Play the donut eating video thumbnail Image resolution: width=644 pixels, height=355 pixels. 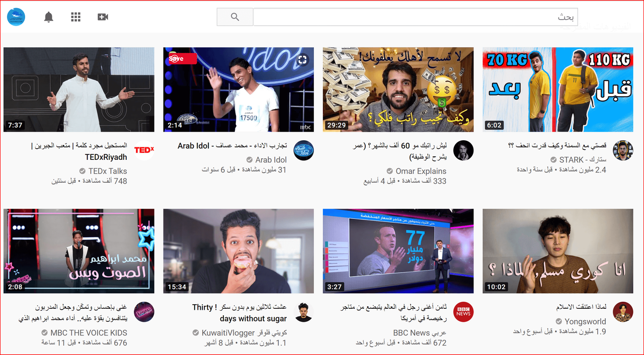[238, 251]
